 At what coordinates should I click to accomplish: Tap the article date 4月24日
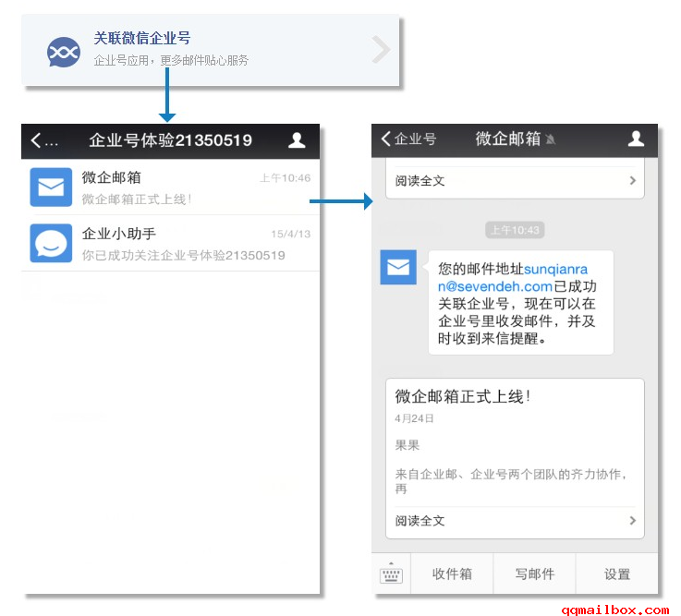tap(414, 418)
